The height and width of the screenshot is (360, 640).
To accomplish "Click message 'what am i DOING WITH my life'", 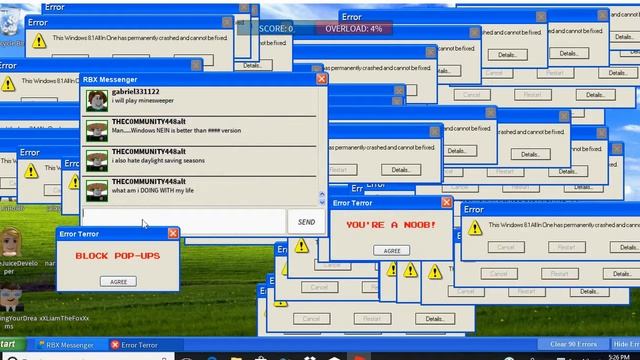I will [153, 190].
